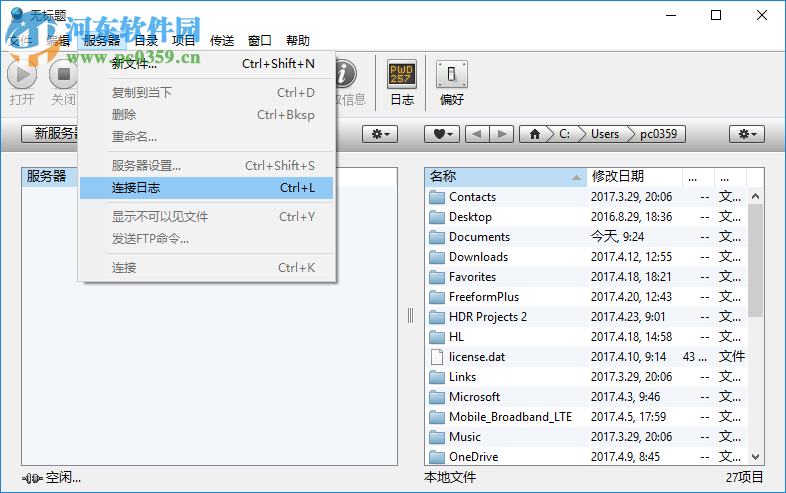Navigate to pc0359 path segment
786x493 pixels.
(658, 134)
